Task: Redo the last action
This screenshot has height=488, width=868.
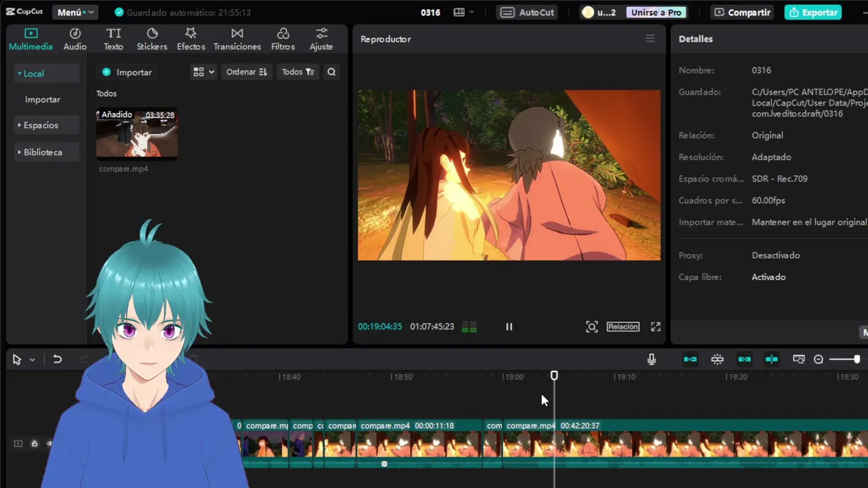Action: click(84, 359)
